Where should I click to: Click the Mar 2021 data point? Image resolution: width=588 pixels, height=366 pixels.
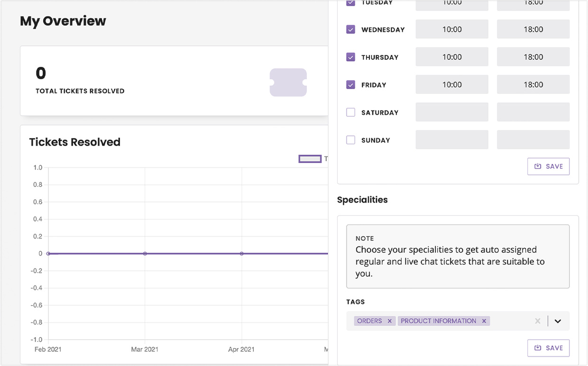click(145, 254)
